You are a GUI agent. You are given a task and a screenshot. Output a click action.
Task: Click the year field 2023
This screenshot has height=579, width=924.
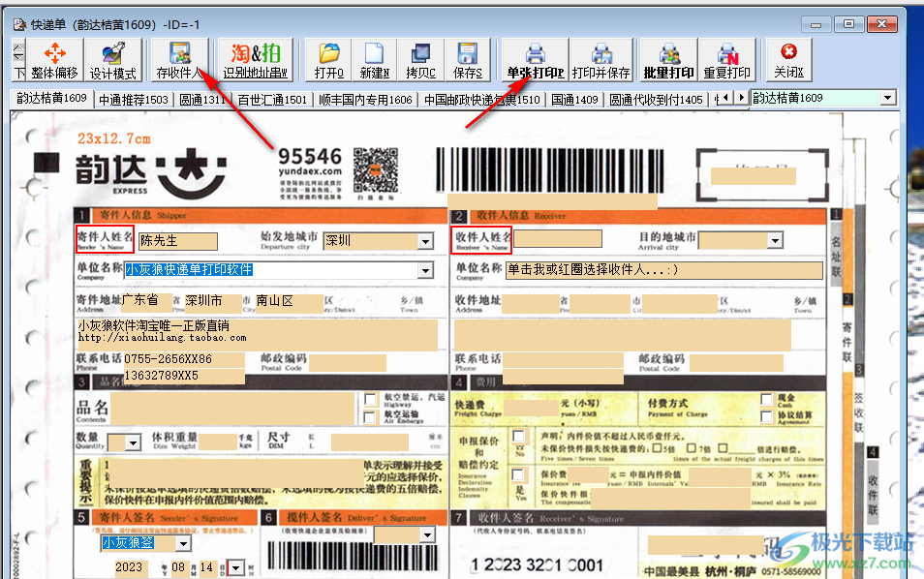click(x=131, y=567)
